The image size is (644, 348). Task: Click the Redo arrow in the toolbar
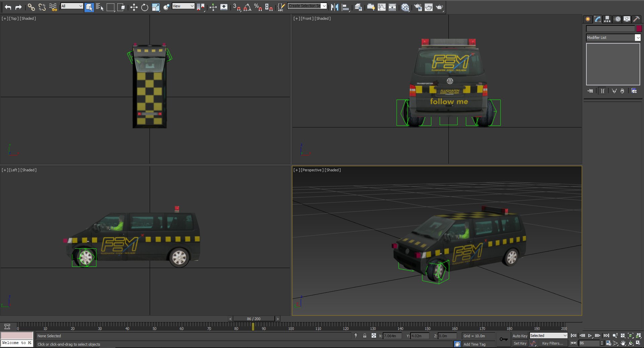point(18,7)
